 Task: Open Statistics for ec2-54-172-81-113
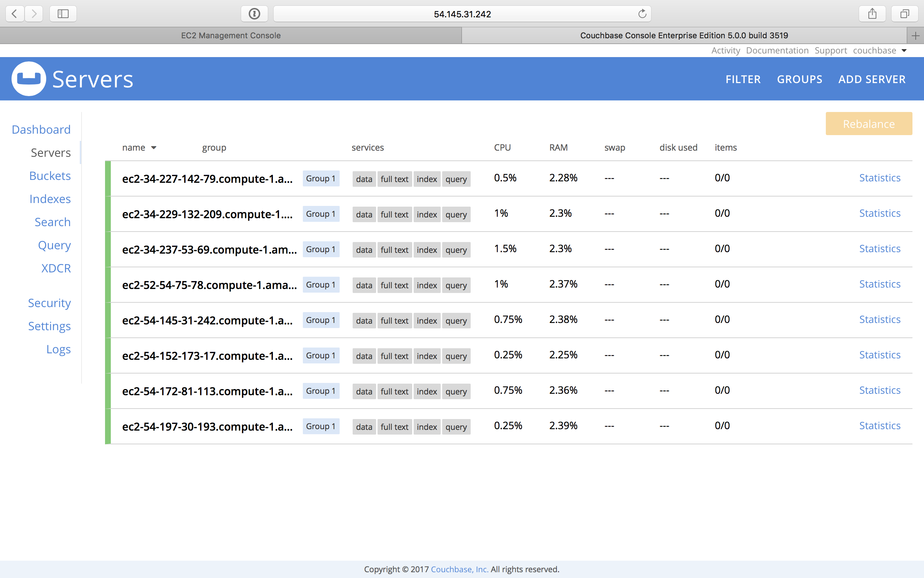(880, 390)
